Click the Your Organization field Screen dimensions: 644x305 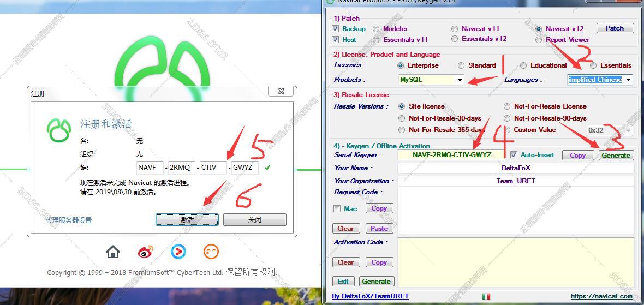516,181
